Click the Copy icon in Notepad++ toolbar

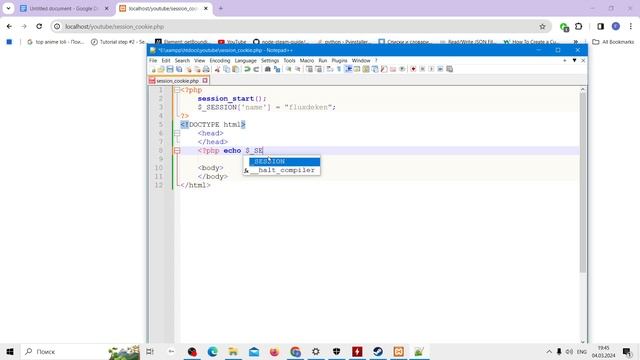pos(227,69)
